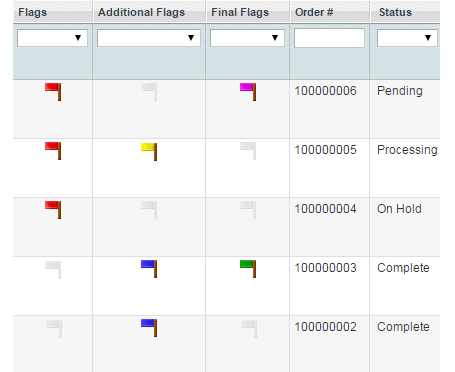Sort by Status column header

pos(405,12)
